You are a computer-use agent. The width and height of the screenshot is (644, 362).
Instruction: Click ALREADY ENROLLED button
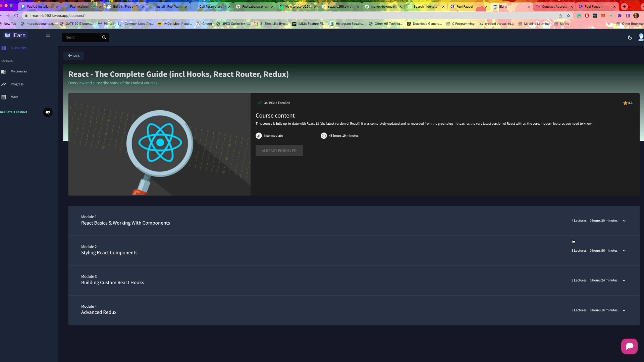coord(279,151)
